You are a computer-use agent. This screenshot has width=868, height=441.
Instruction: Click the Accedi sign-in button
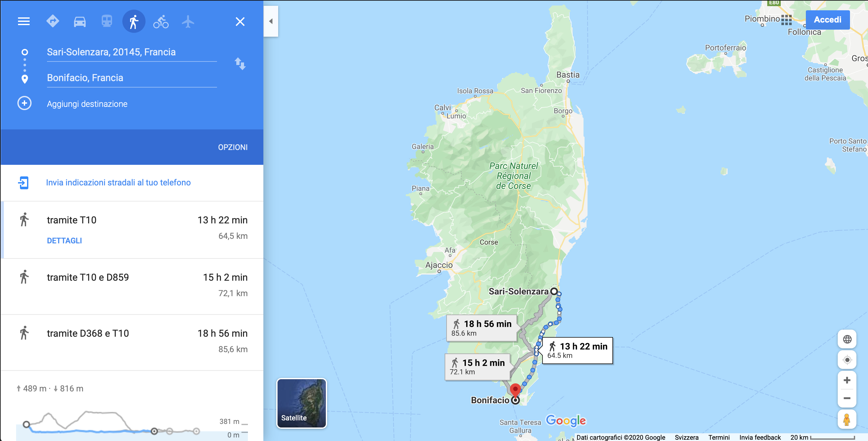tap(827, 20)
